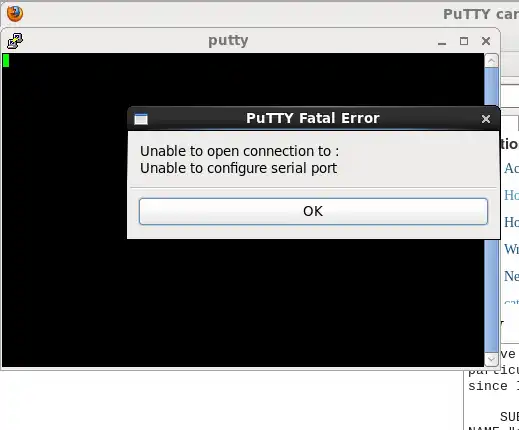The image size is (519, 430).
Task: Click the terminal scrollbar down arrow
Action: tap(491, 359)
